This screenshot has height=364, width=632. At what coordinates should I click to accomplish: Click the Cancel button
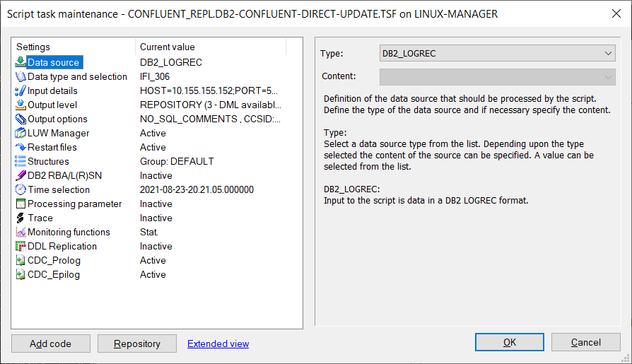point(585,342)
